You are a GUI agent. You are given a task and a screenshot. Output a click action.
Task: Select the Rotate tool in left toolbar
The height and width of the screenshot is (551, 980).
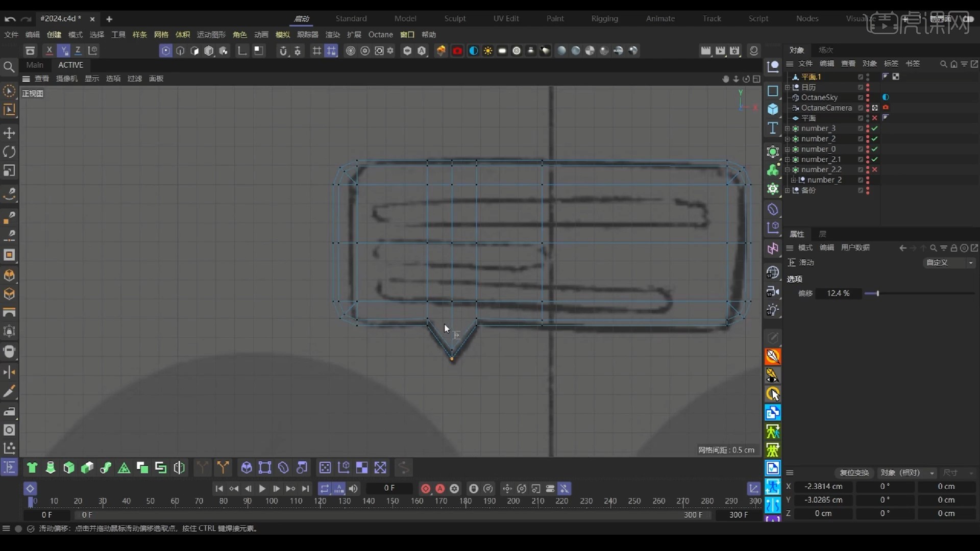coord(9,152)
